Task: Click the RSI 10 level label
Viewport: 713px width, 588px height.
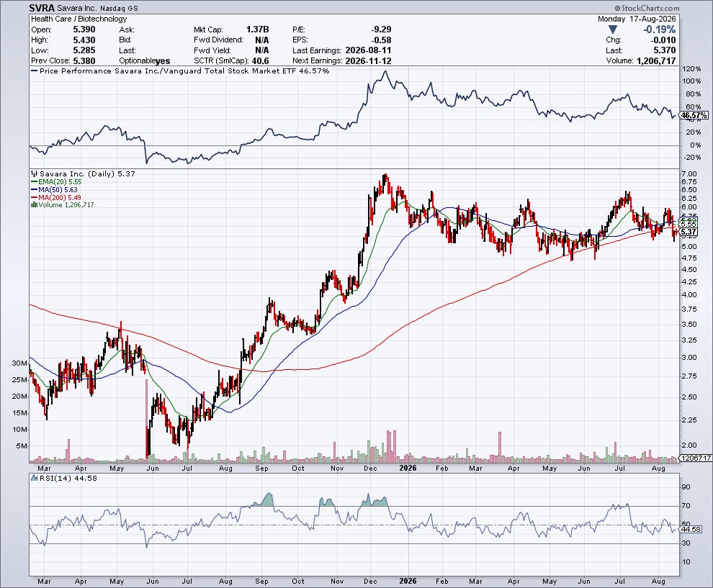Action: point(686,561)
